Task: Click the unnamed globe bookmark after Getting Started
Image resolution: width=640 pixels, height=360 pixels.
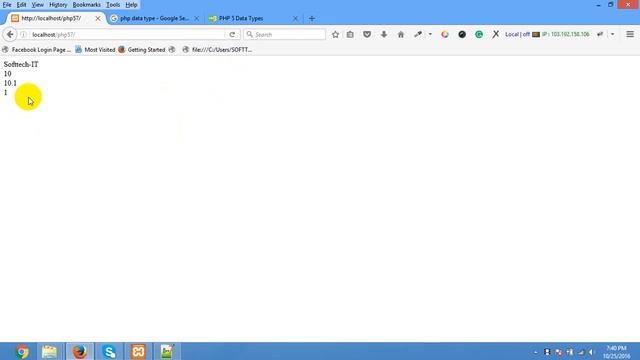Action: tap(172, 50)
